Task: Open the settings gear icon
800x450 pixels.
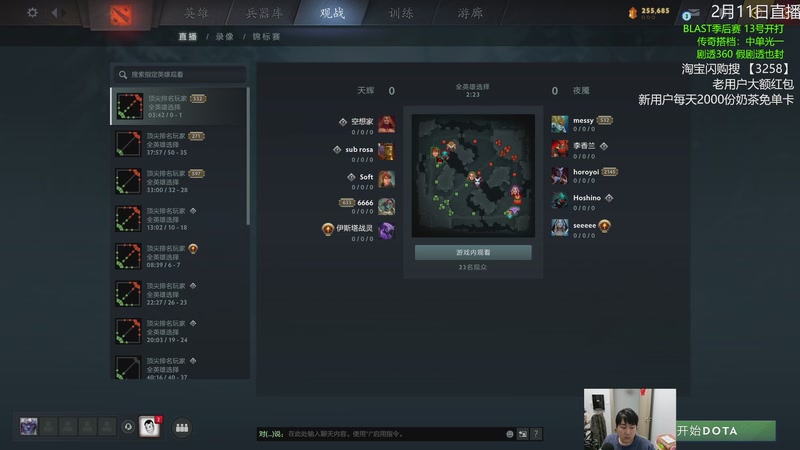Action: [32, 12]
